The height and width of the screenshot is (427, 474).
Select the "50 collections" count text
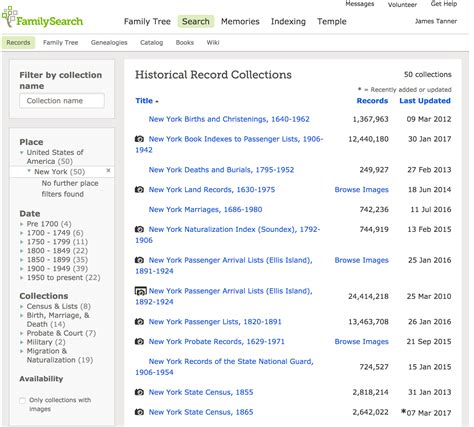[x=428, y=75]
